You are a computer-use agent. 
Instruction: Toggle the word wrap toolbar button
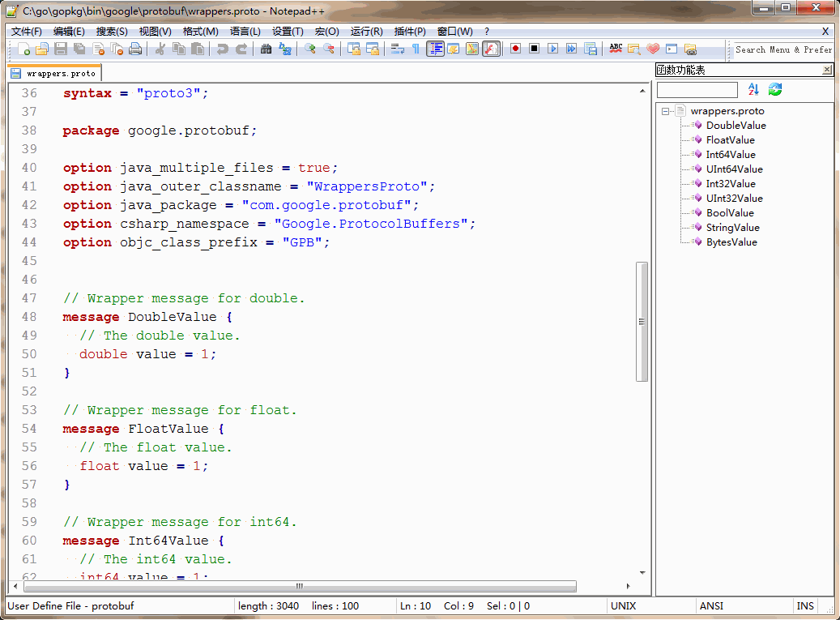pos(397,49)
